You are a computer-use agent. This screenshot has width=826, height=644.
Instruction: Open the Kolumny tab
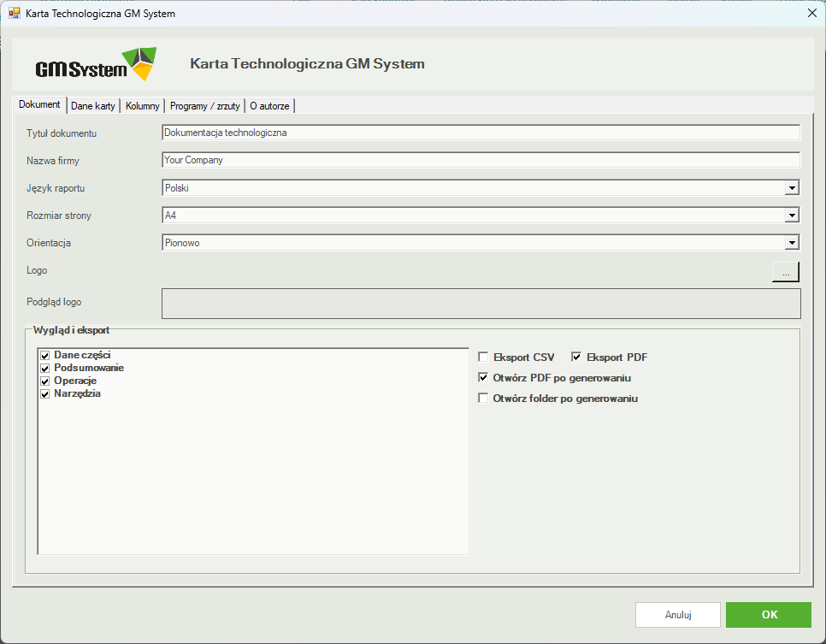coord(142,106)
